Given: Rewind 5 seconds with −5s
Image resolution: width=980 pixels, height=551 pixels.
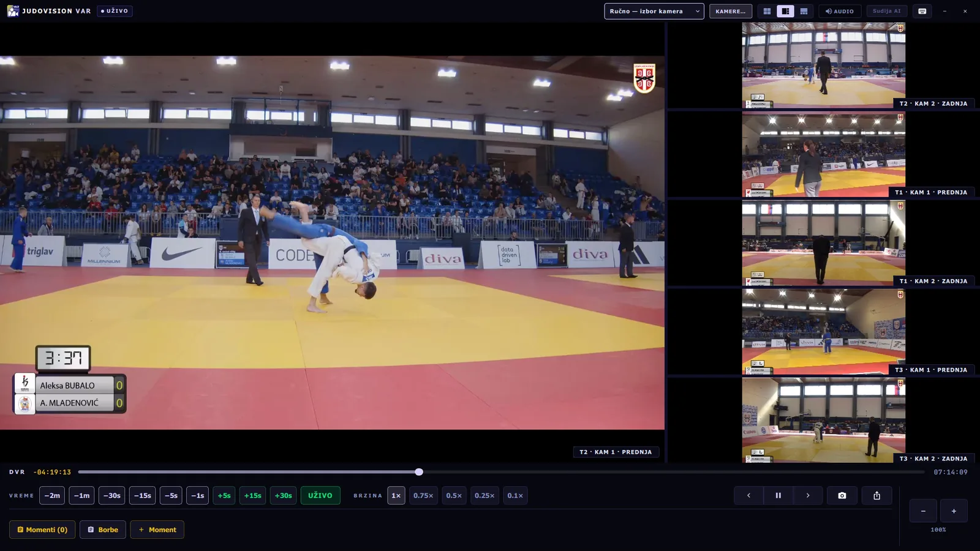Looking at the screenshot, I should point(171,495).
